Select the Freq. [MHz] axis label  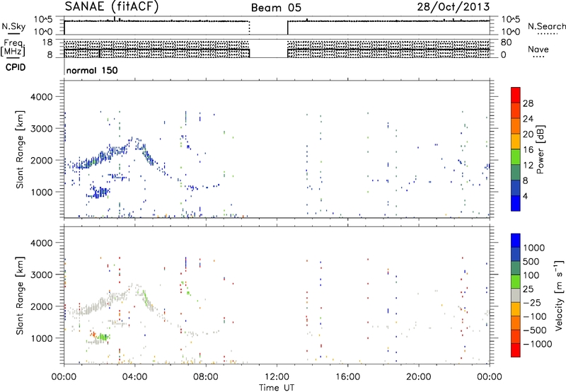[x=14, y=47]
